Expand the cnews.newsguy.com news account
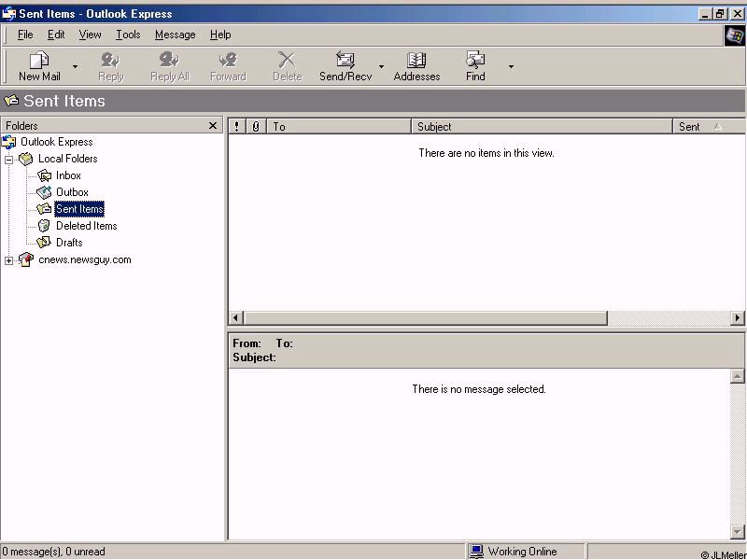 [9, 260]
